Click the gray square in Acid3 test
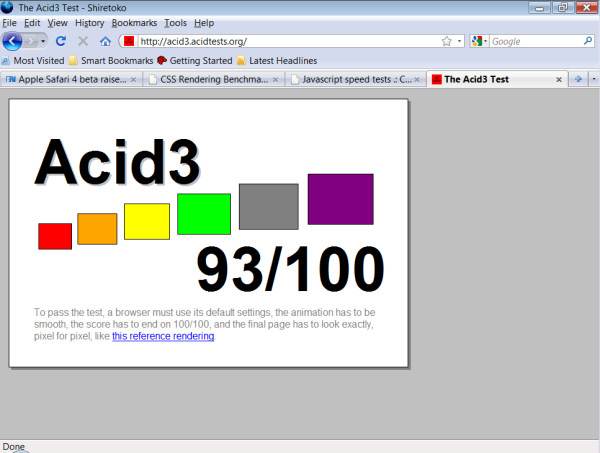Viewport: 600px width, 453px height. [269, 207]
